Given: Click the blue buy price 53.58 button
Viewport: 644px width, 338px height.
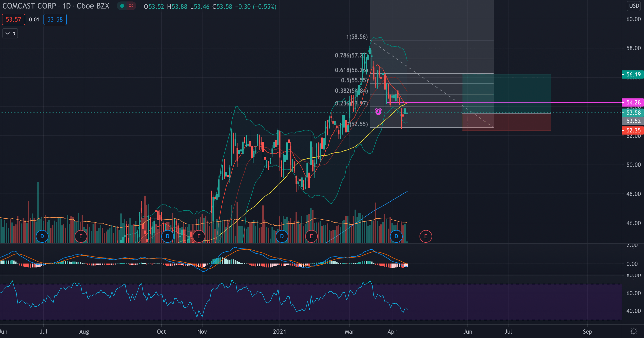Looking at the screenshot, I should [x=55, y=19].
